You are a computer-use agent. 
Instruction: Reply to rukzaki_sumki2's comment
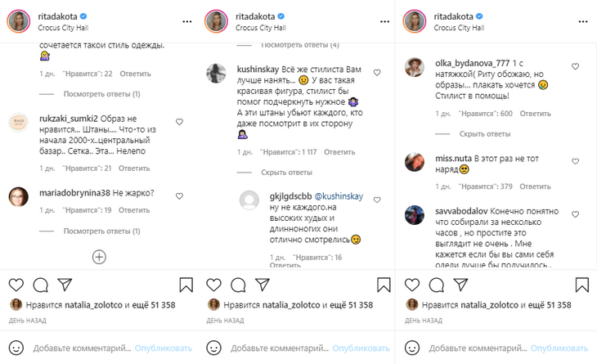tap(134, 168)
